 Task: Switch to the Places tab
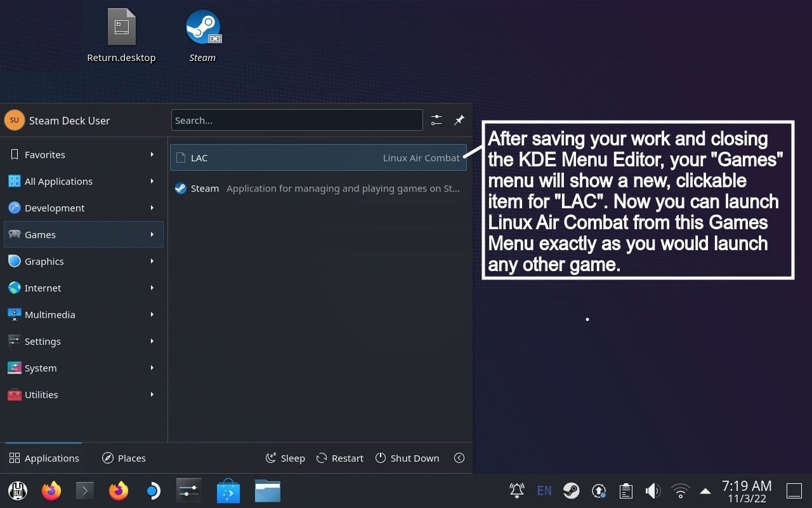pos(124,458)
